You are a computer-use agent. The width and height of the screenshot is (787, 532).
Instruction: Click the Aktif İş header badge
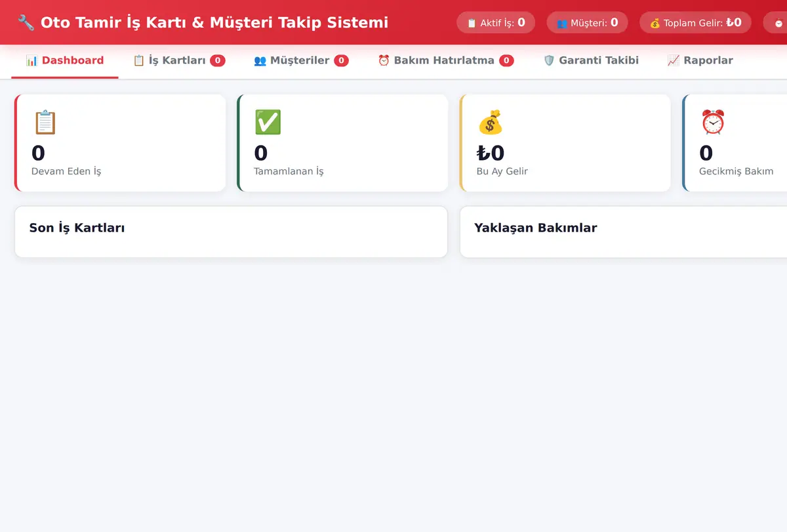pyautogui.click(x=496, y=22)
